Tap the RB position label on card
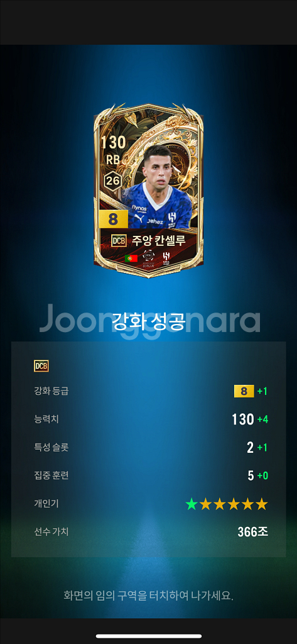This screenshot has width=297, height=644. [112, 160]
